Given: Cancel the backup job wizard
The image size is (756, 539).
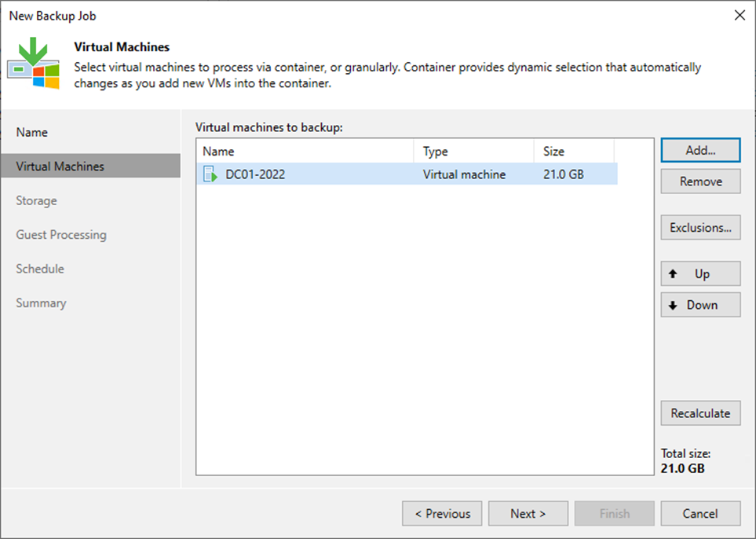Looking at the screenshot, I should click(700, 513).
